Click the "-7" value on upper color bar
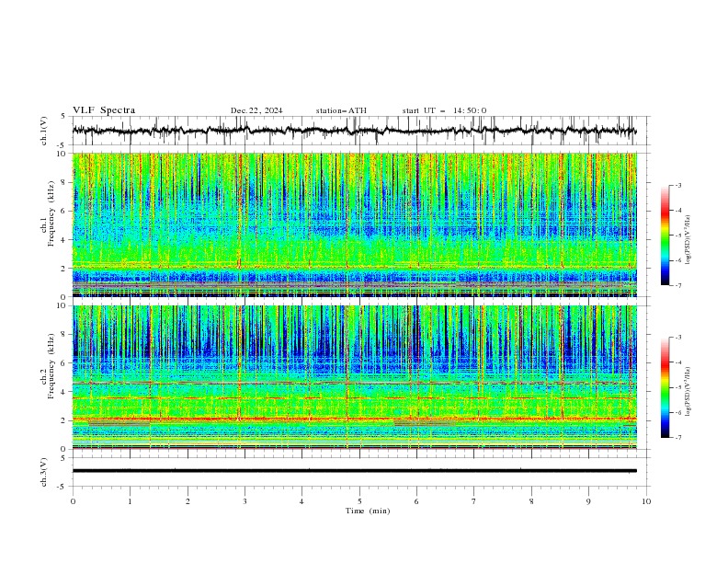This screenshot has height=563, width=728. [x=678, y=285]
